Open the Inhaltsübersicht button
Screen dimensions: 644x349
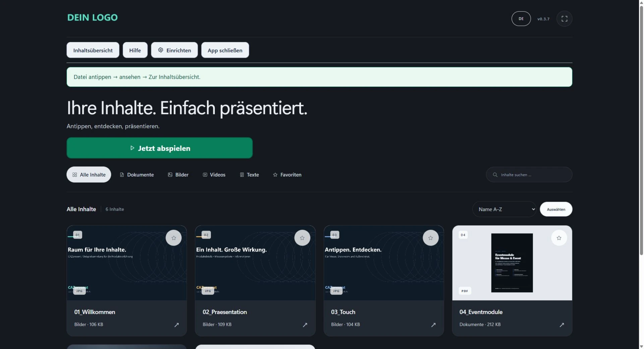93,50
